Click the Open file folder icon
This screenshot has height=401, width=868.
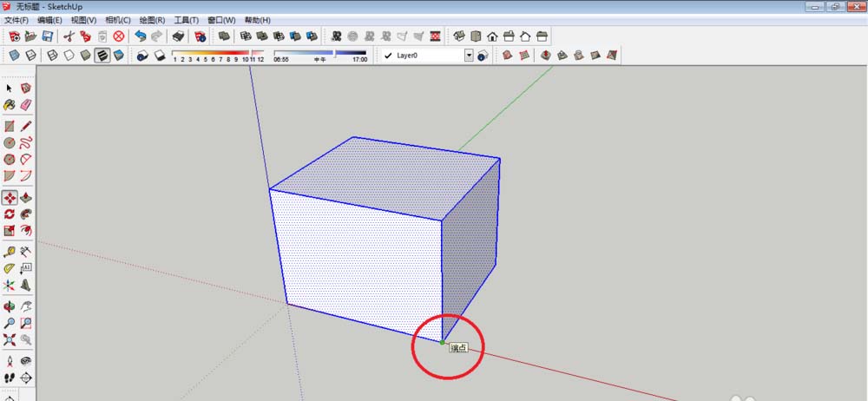pyautogui.click(x=31, y=36)
